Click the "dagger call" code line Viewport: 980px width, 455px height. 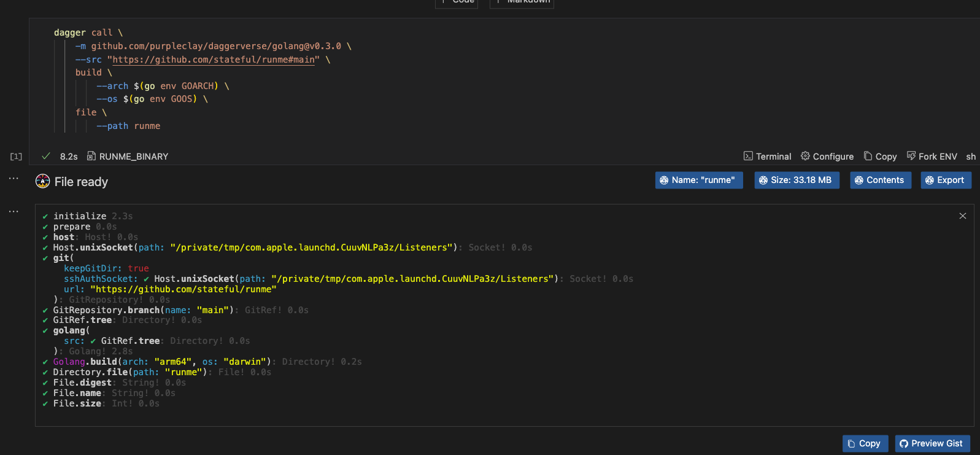click(x=88, y=33)
